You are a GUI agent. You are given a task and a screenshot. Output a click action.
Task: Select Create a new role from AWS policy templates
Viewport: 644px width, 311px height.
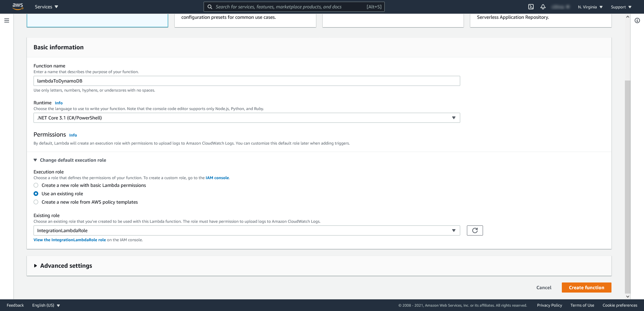(36, 202)
